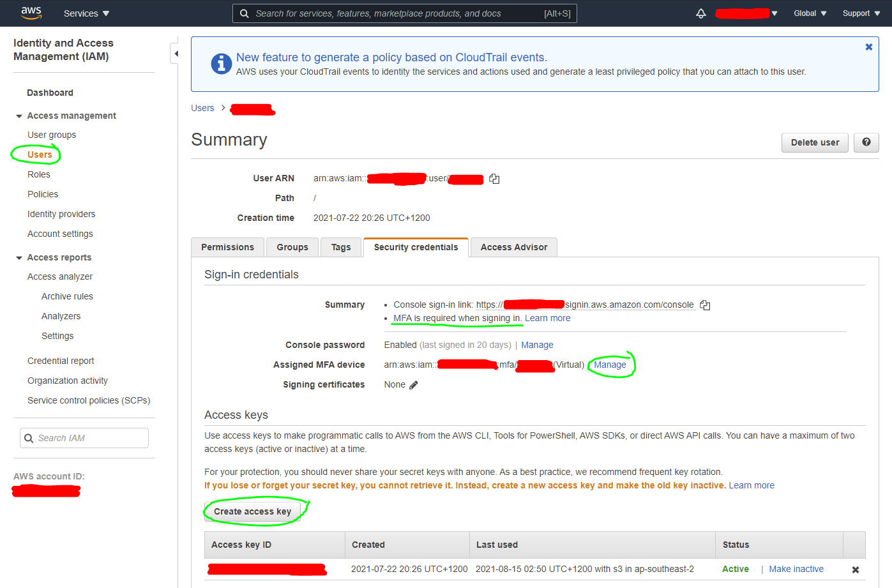The height and width of the screenshot is (588, 892).
Task: Open User groups in the sidebar
Action: (x=52, y=135)
